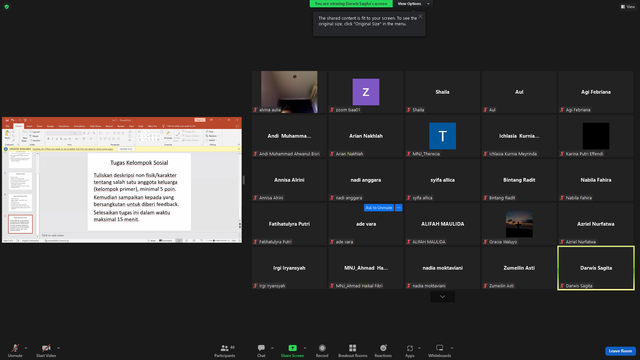This screenshot has width=640, height=360.
Task: Open the File menu in shared PowerPoint
Action: [7, 126]
